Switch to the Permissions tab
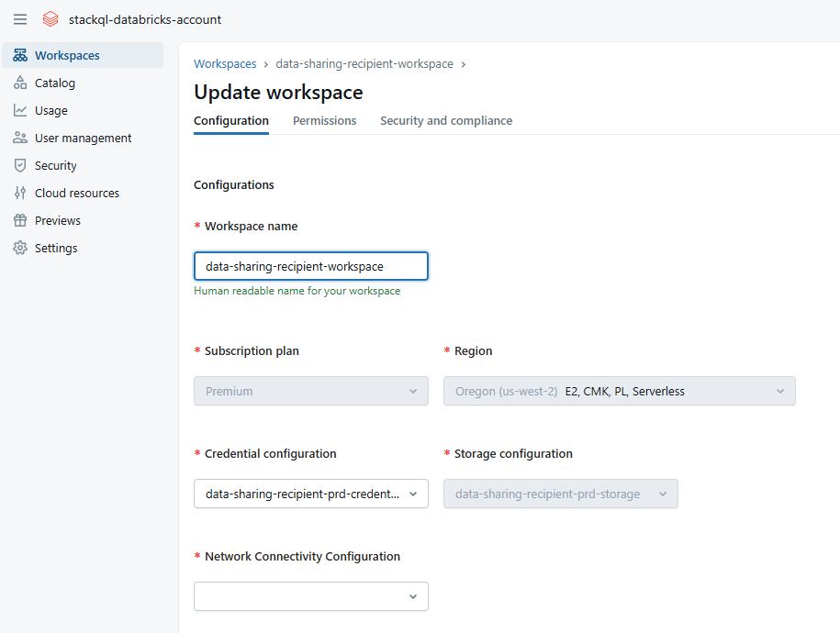The width and height of the screenshot is (840, 633). pos(324,121)
